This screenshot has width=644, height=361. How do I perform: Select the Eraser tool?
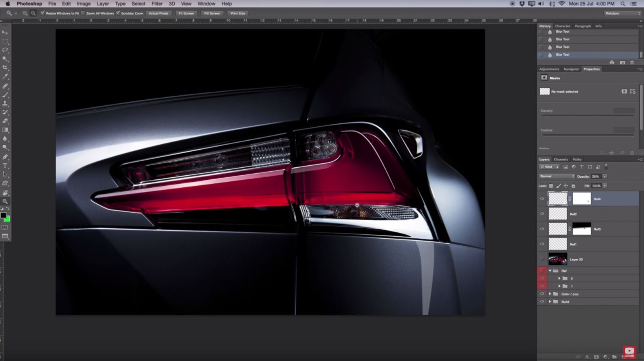coord(5,121)
